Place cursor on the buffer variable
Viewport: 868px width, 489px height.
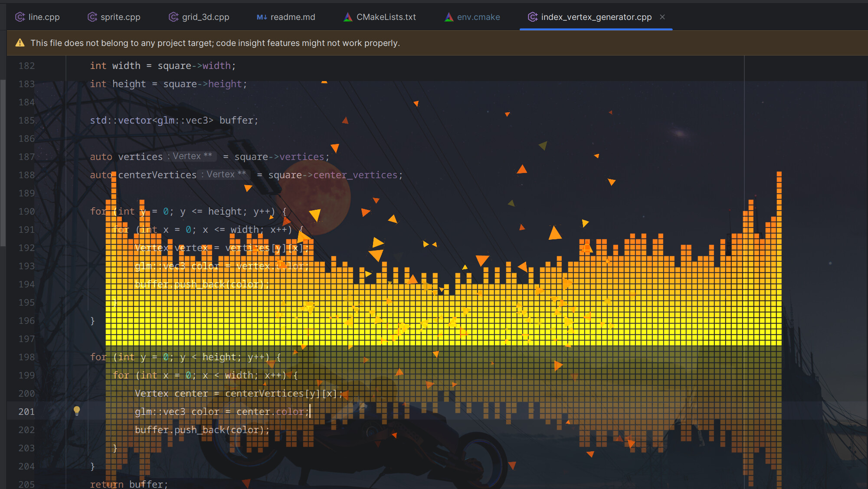coord(236,120)
